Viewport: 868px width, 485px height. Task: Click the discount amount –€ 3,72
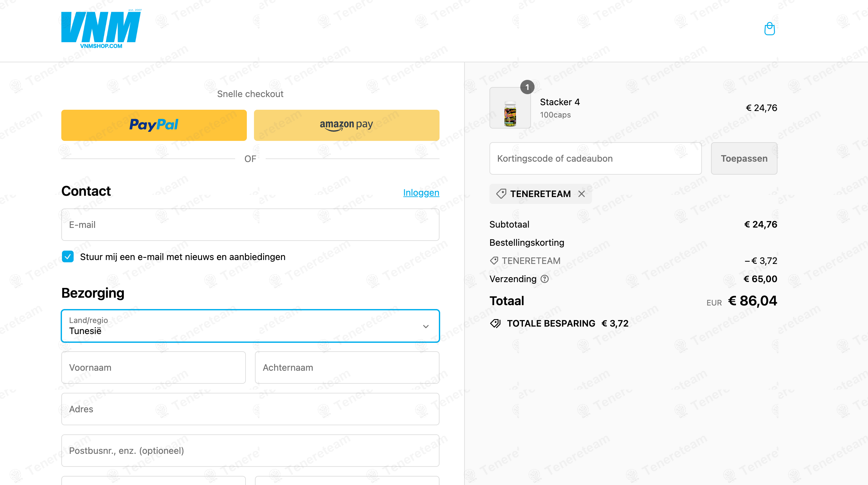pyautogui.click(x=761, y=261)
